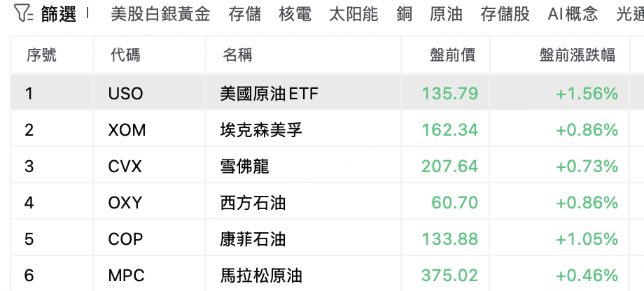Switch to the 原油 category tab
The width and height of the screenshot is (644, 291).
[x=446, y=15]
